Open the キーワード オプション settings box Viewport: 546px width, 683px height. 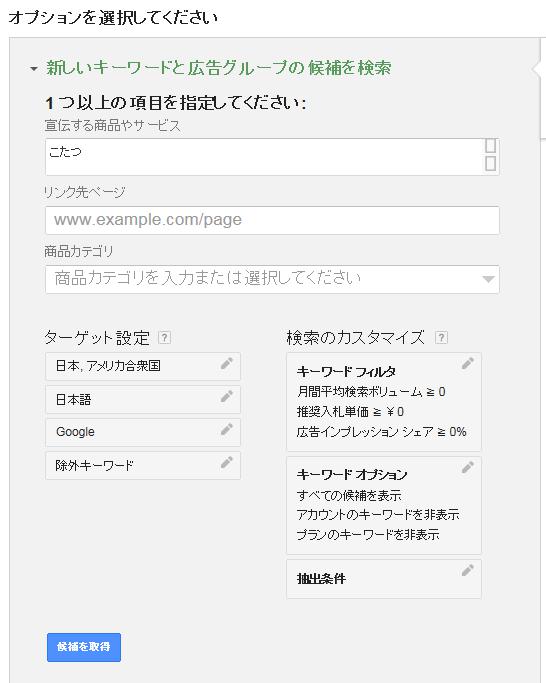[384, 505]
